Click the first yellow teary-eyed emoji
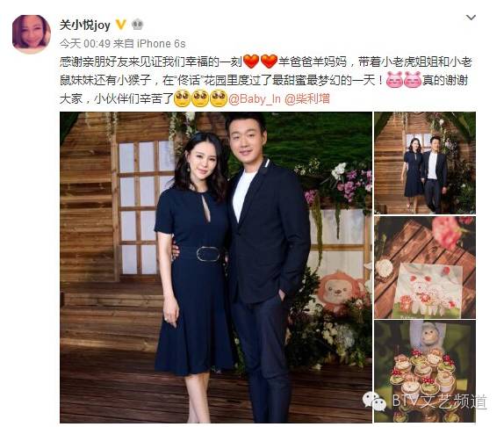The height and width of the screenshot is (427, 504). click(183, 98)
